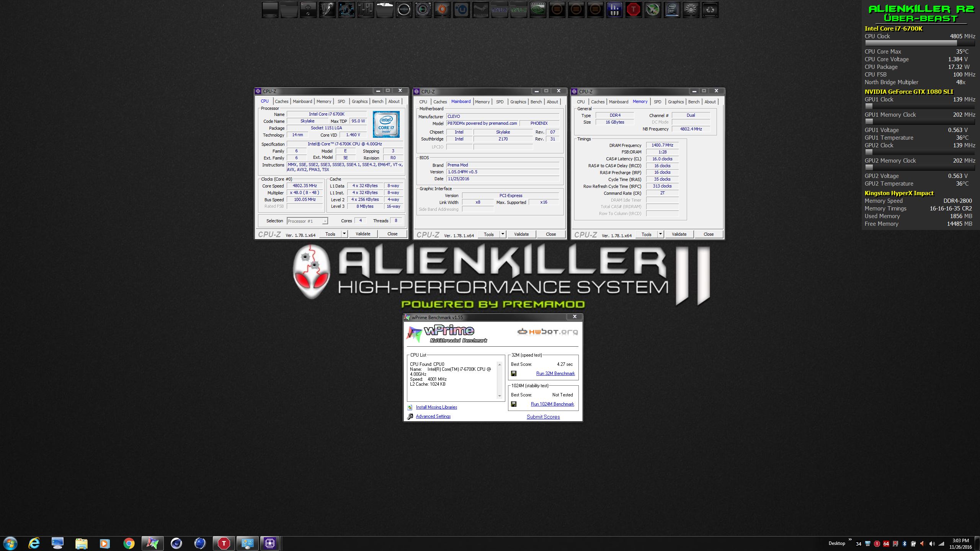
Task: Click Validate in middle CPU-Z window
Action: point(521,234)
